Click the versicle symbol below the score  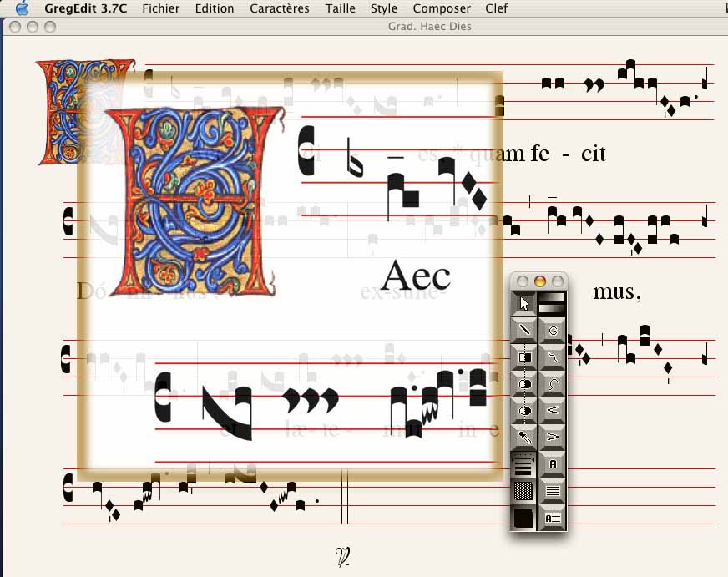point(343,557)
